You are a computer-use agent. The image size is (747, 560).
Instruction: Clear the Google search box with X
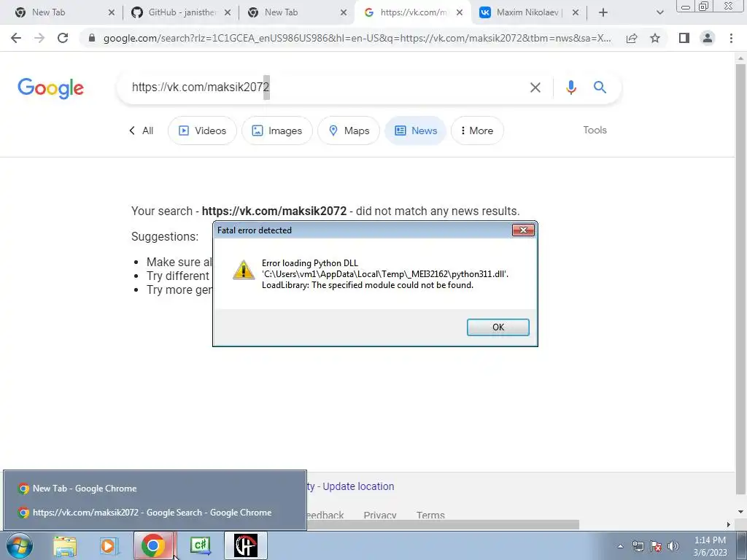(535, 87)
